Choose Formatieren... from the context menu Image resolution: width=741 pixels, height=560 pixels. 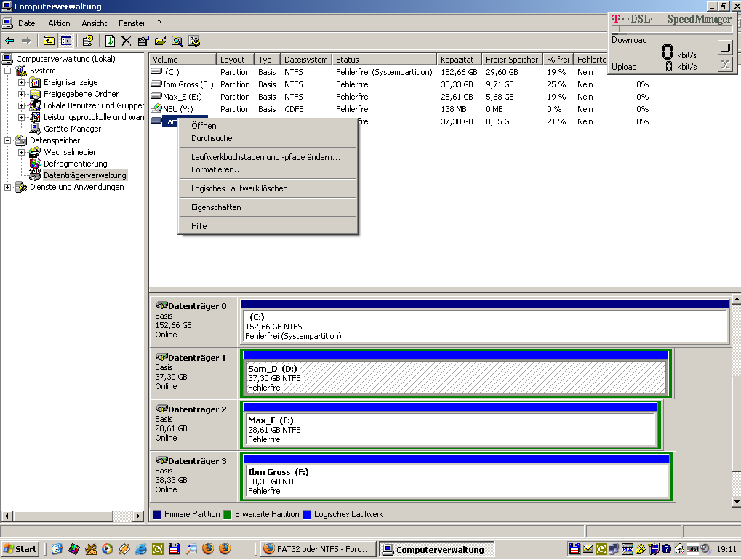pyautogui.click(x=216, y=169)
